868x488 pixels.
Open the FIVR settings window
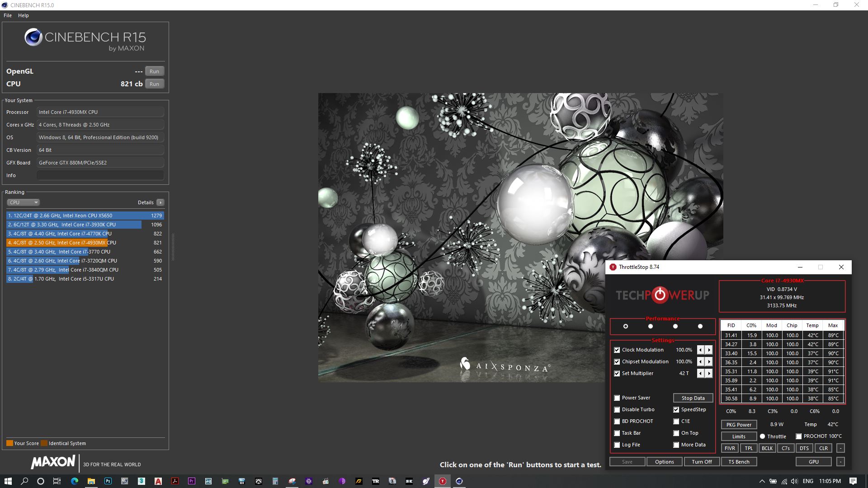730,448
